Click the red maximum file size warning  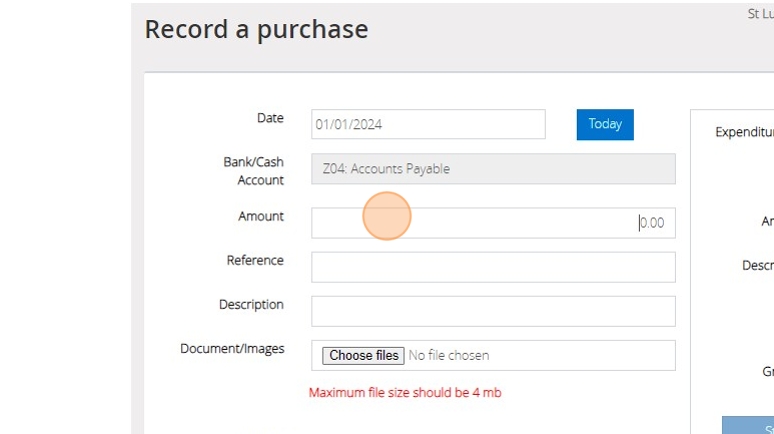[x=405, y=393]
